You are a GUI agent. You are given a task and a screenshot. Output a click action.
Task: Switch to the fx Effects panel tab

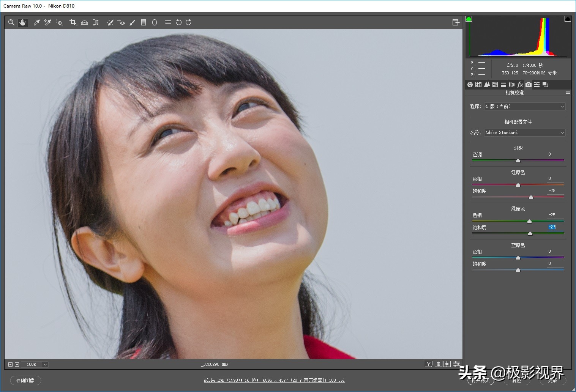[520, 85]
